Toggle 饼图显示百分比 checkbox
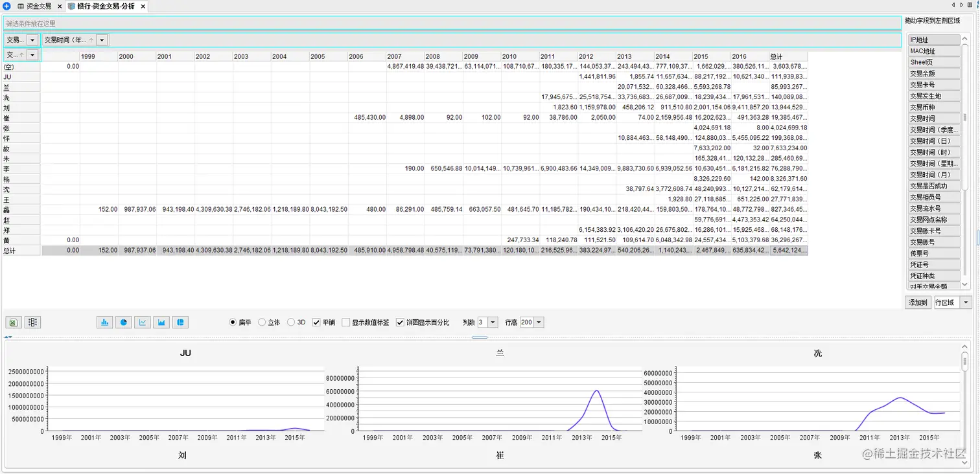Viewport: 980px width, 474px height. click(400, 322)
